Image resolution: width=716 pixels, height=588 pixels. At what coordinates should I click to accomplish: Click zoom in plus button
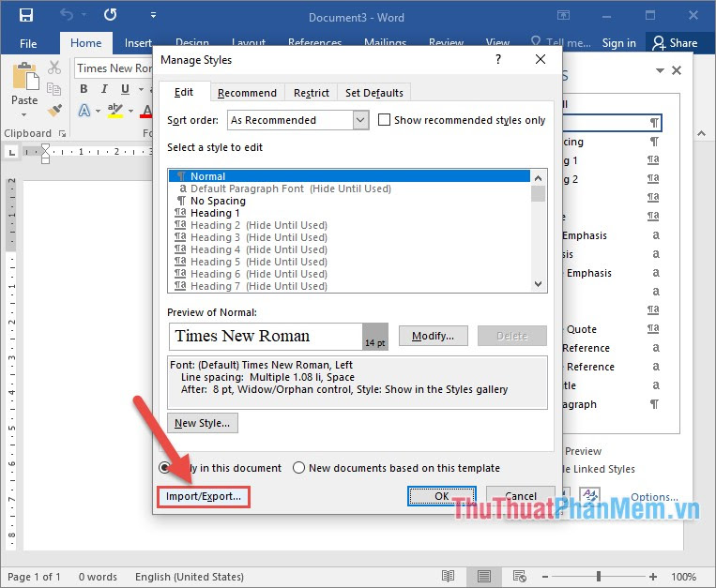[653, 577]
